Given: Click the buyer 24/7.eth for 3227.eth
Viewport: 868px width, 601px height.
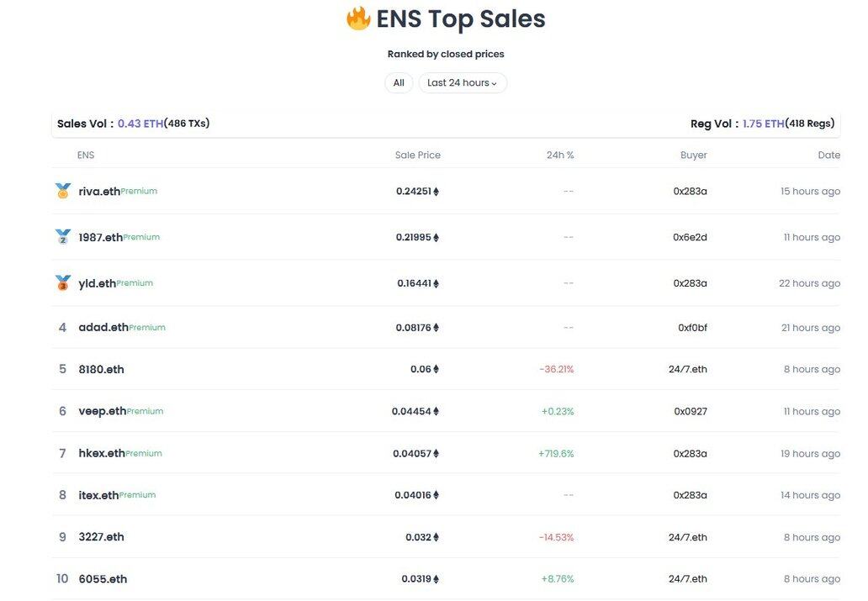Looking at the screenshot, I should click(x=687, y=537).
